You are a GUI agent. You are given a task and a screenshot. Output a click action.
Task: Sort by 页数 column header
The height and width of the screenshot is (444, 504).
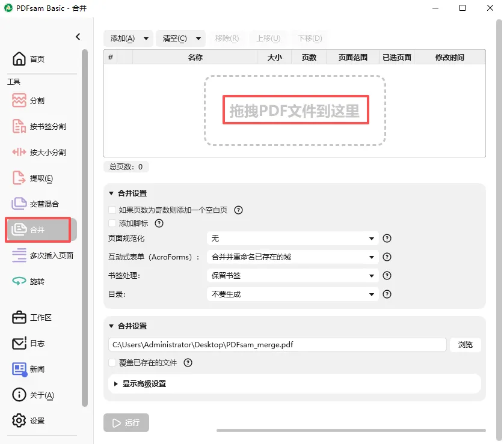tap(309, 58)
